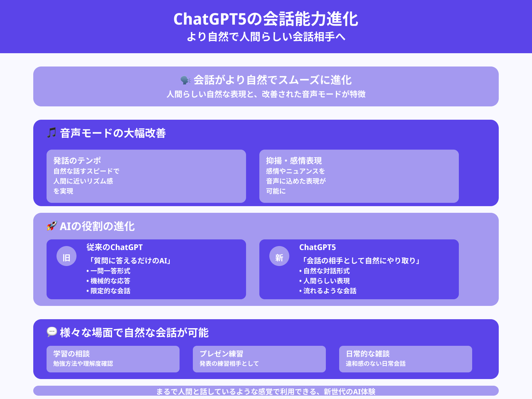This screenshot has height=399, width=532.
Task: Select the 新 circle badge
Action: [x=279, y=258]
